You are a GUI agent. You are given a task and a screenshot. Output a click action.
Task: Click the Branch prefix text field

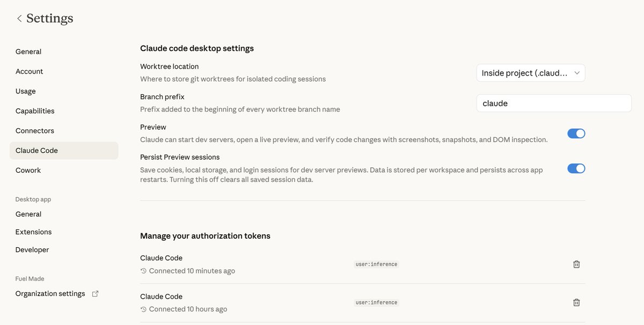point(553,104)
